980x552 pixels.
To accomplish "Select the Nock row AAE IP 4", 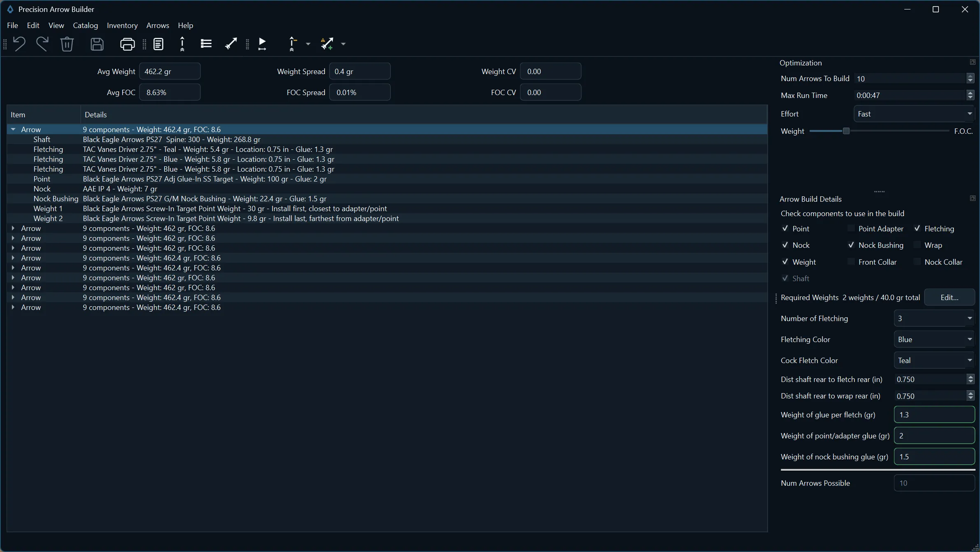I will pyautogui.click(x=387, y=189).
